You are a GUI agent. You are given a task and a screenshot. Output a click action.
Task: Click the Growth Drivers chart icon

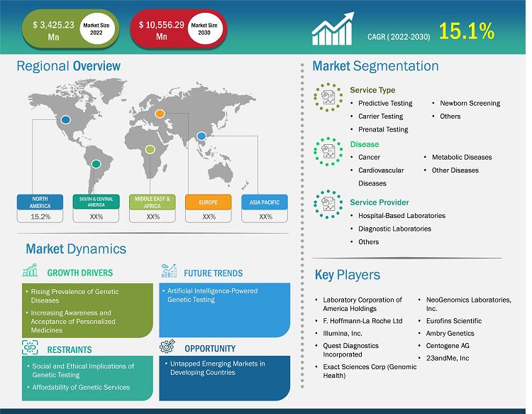click(30, 271)
